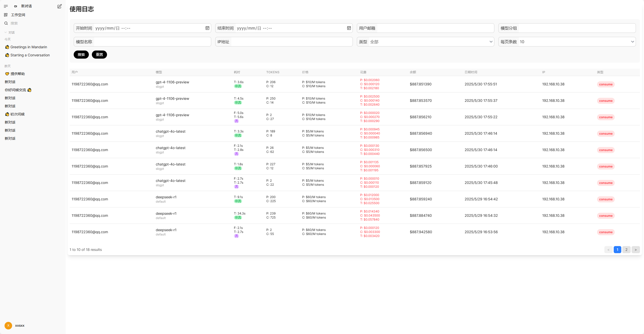Click the 34.3s duration deepseek-r1 row

tap(239, 213)
